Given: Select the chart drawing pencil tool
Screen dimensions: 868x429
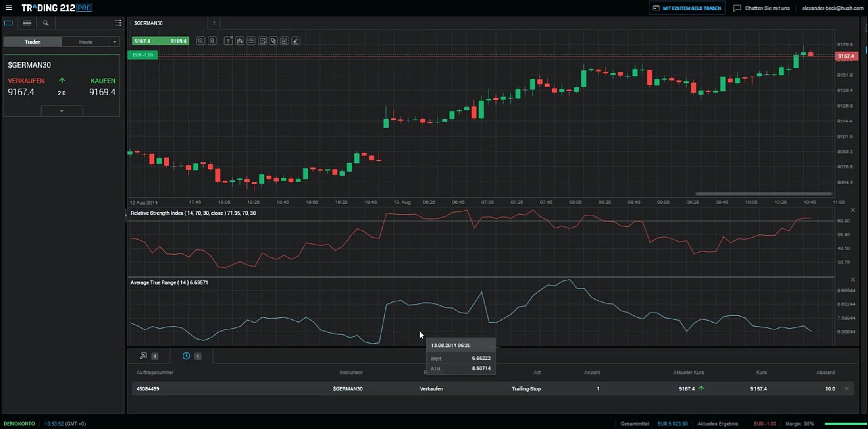Looking at the screenshot, I should pos(296,41).
